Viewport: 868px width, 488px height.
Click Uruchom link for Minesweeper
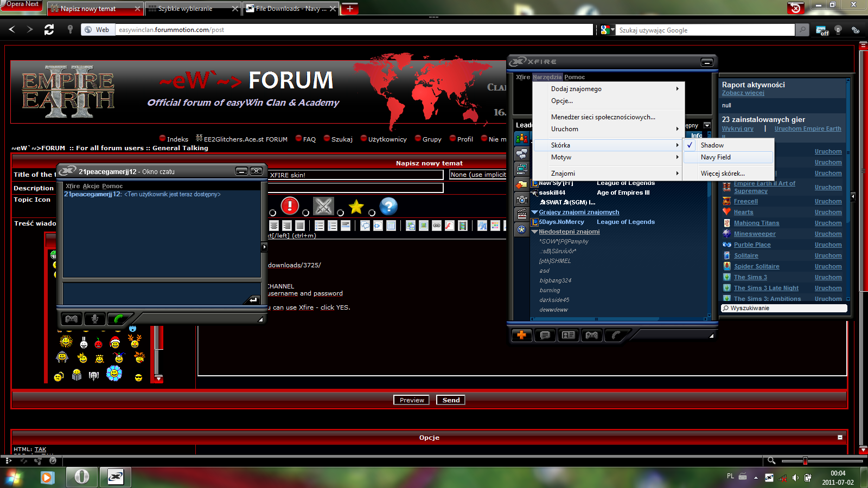pos(828,234)
